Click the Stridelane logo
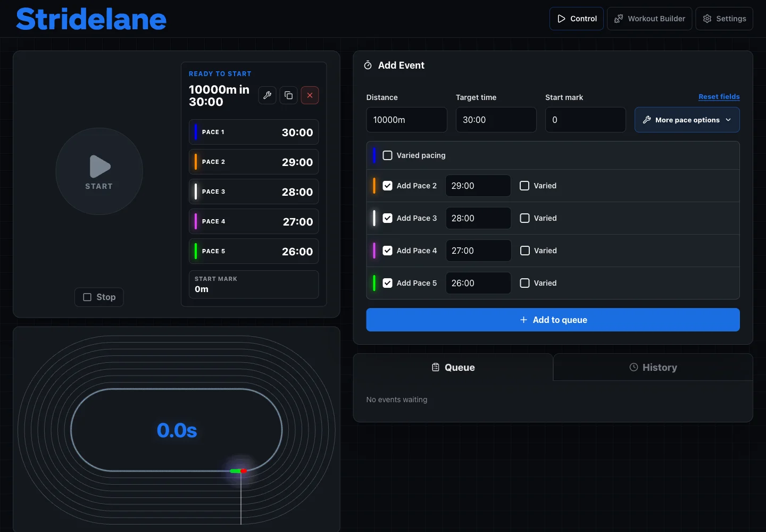This screenshot has width=766, height=532. pos(91,19)
